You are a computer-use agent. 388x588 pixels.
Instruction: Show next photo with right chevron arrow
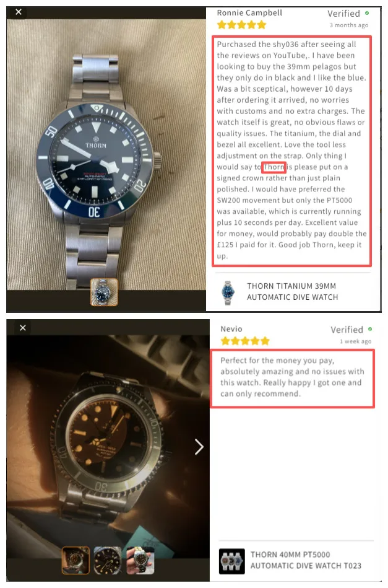click(x=199, y=447)
